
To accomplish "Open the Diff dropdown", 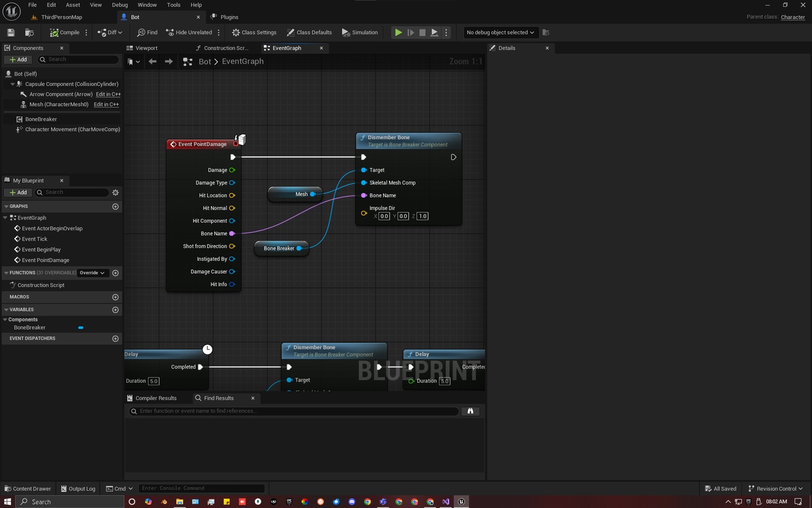I will pos(110,32).
